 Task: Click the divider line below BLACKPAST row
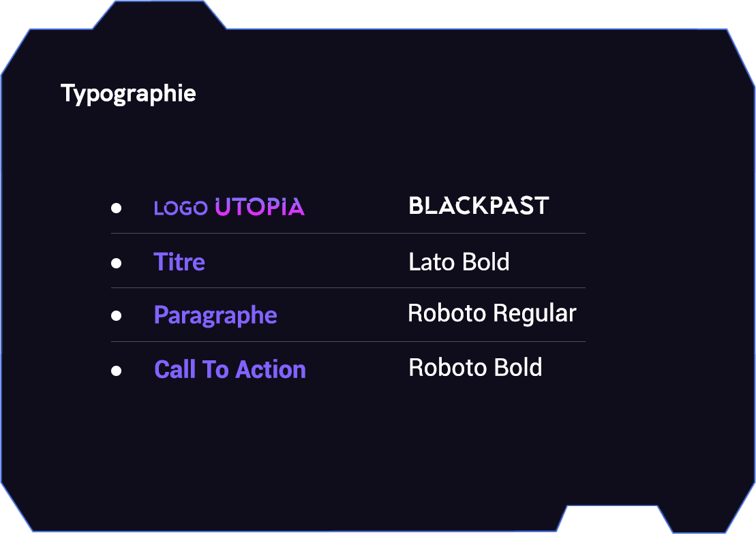click(348, 234)
